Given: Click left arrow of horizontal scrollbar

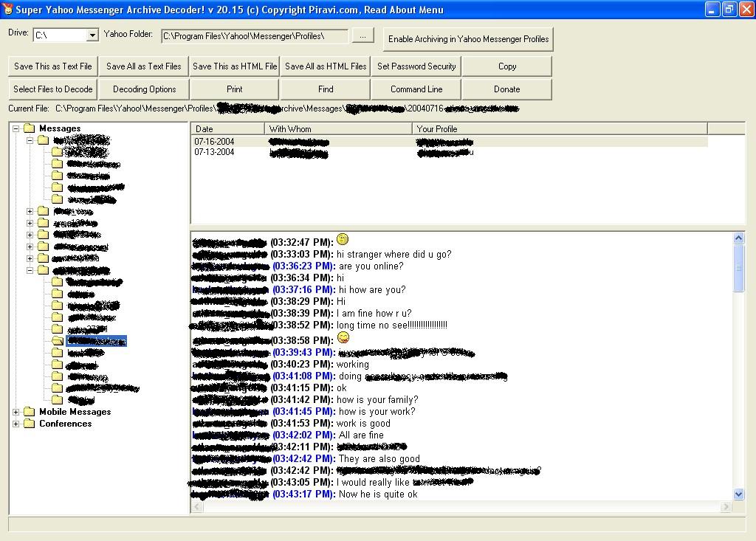Looking at the screenshot, I should [x=196, y=507].
